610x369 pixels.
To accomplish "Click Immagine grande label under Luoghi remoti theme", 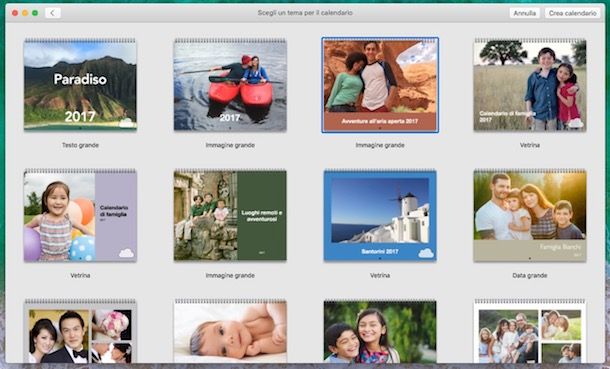I will pos(230,275).
